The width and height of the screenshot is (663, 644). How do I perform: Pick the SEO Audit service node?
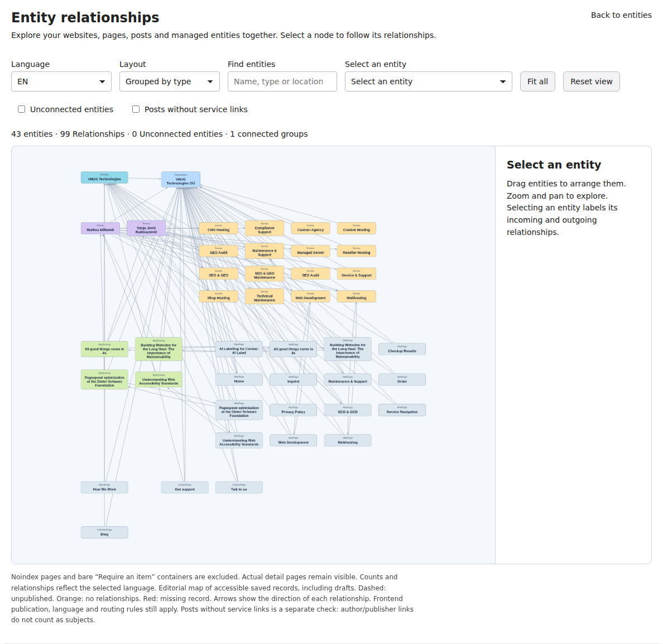[x=310, y=273]
